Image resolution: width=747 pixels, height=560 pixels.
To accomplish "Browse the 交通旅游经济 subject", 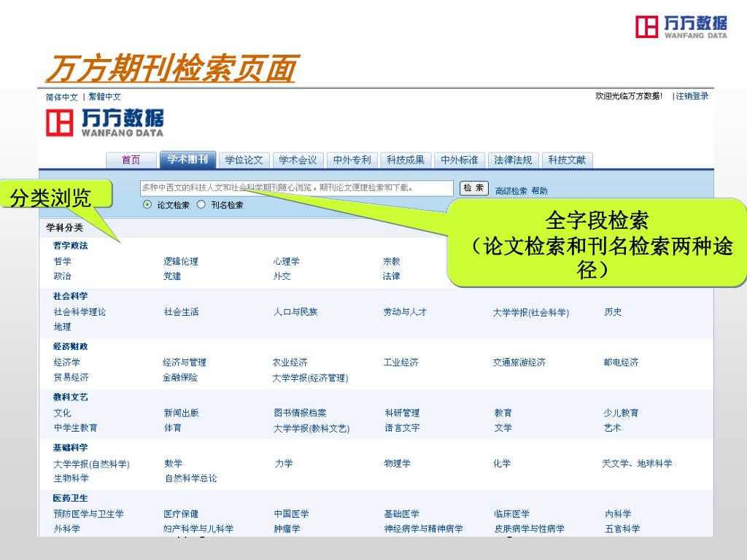I will (519, 362).
